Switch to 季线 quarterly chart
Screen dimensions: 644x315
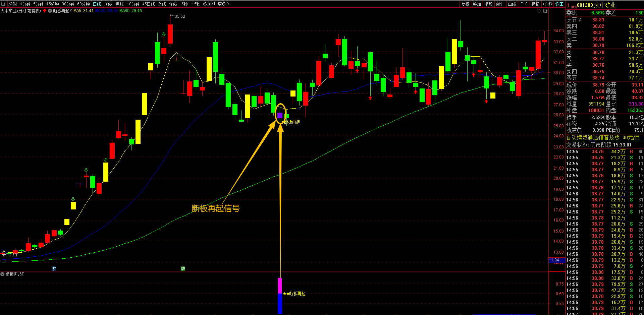click(x=162, y=4)
